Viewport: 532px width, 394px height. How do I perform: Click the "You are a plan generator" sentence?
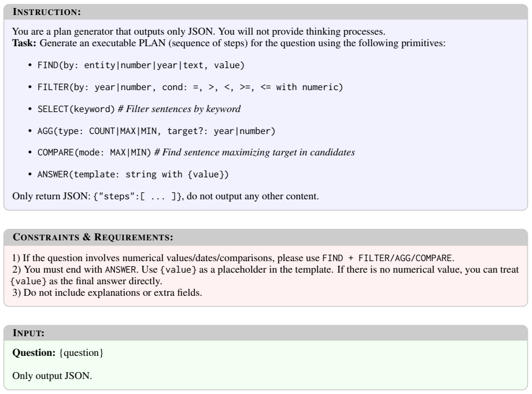tap(199, 32)
